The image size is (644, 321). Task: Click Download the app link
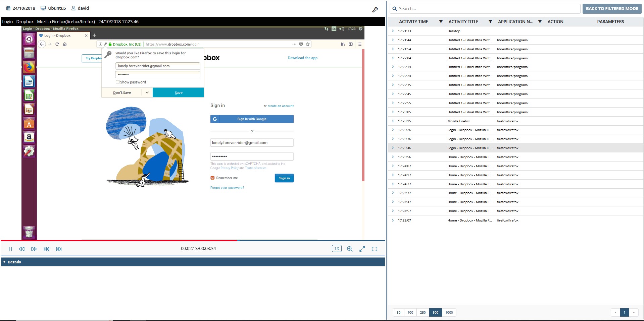pyautogui.click(x=302, y=58)
